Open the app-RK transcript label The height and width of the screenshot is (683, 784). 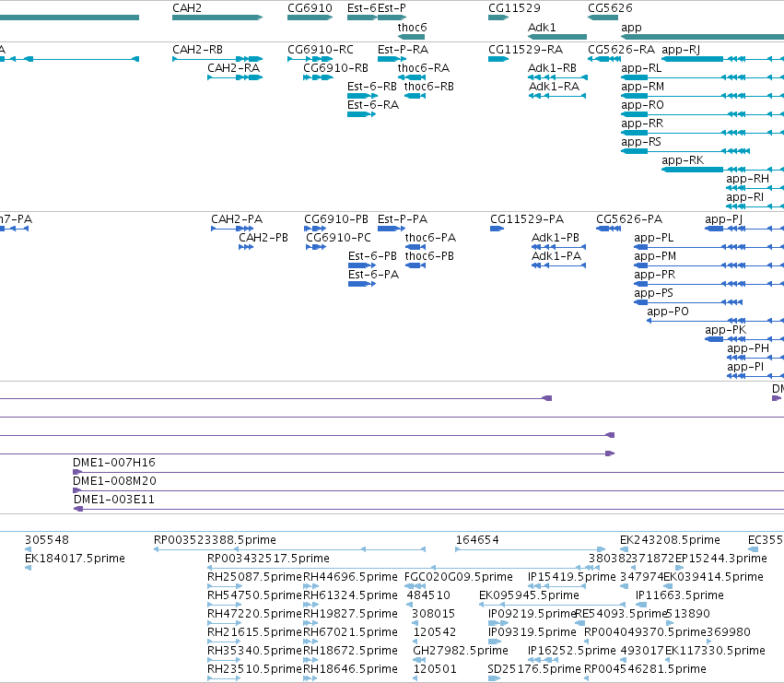coord(683,160)
